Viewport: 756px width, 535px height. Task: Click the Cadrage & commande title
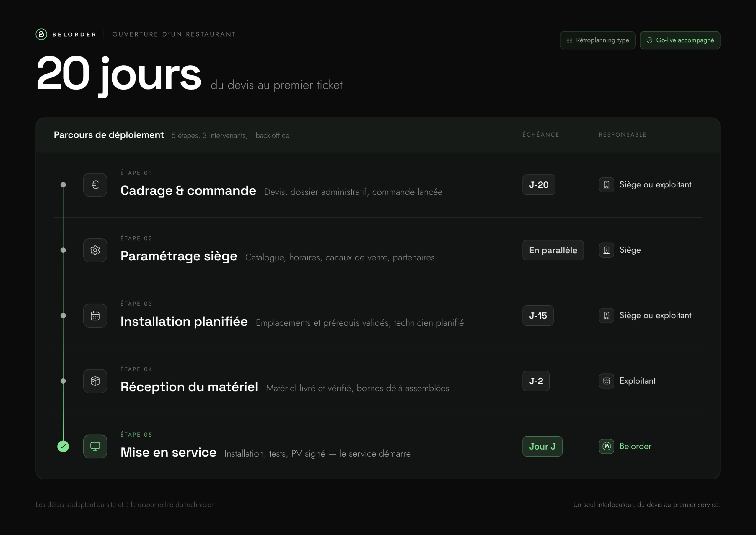tap(188, 191)
